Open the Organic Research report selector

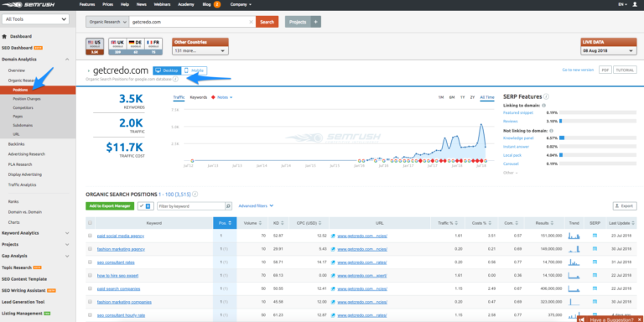pos(107,22)
